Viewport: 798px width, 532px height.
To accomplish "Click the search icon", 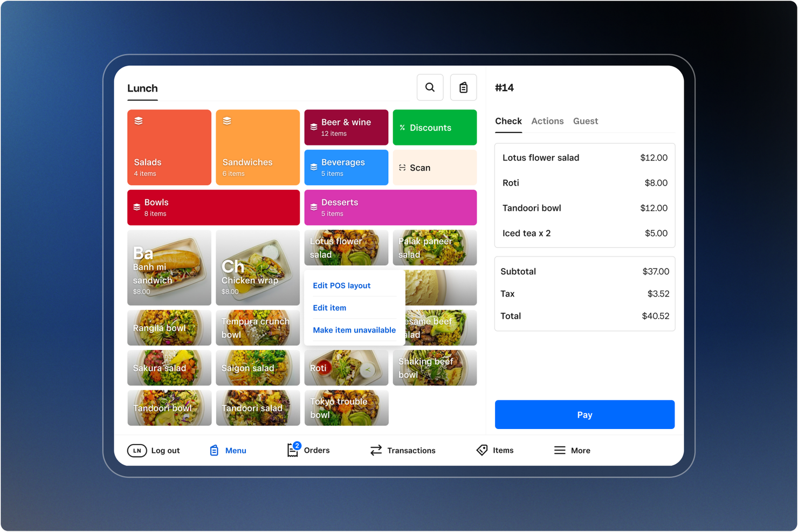I will [430, 87].
